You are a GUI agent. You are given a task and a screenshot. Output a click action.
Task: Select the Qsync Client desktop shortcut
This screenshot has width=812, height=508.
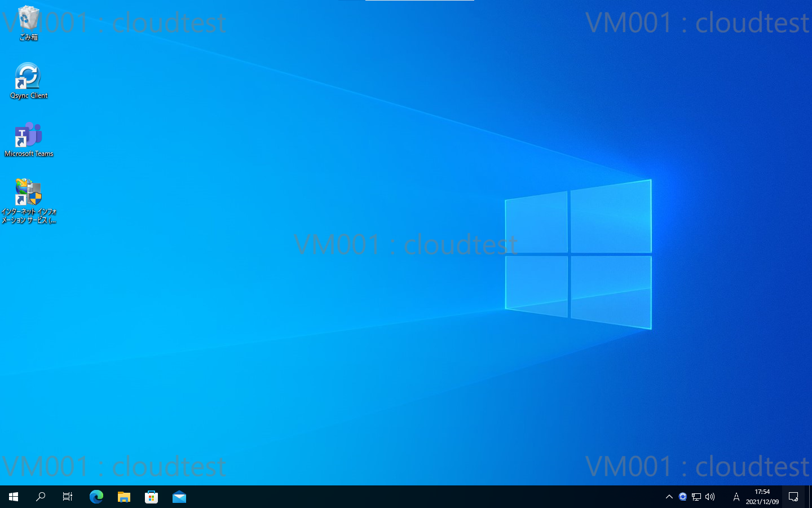coord(28,80)
